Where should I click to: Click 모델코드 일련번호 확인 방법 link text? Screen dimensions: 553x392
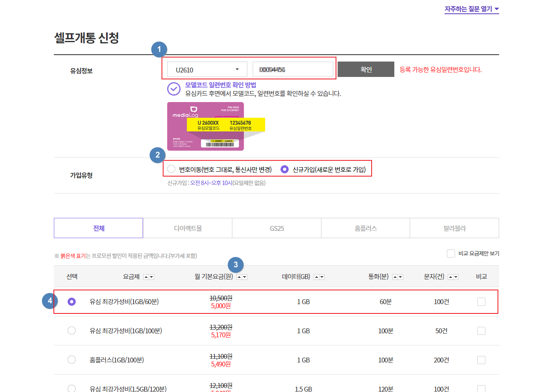coord(221,85)
